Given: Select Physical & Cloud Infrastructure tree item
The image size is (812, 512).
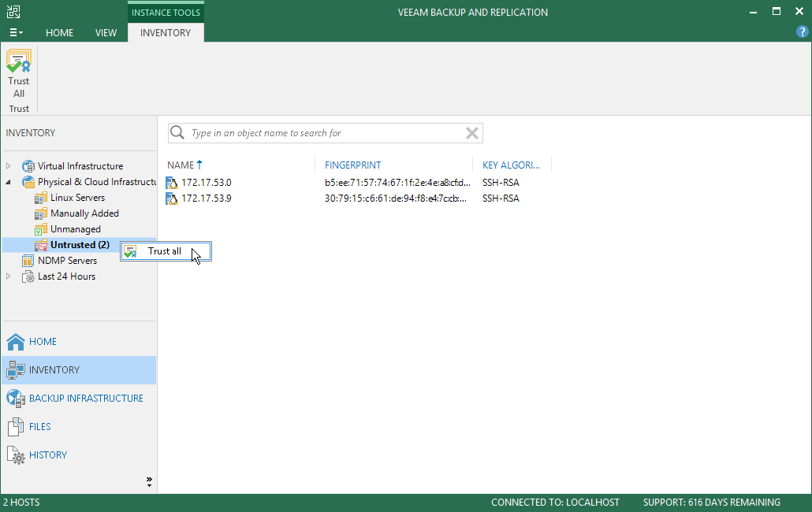Looking at the screenshot, I should (x=97, y=182).
